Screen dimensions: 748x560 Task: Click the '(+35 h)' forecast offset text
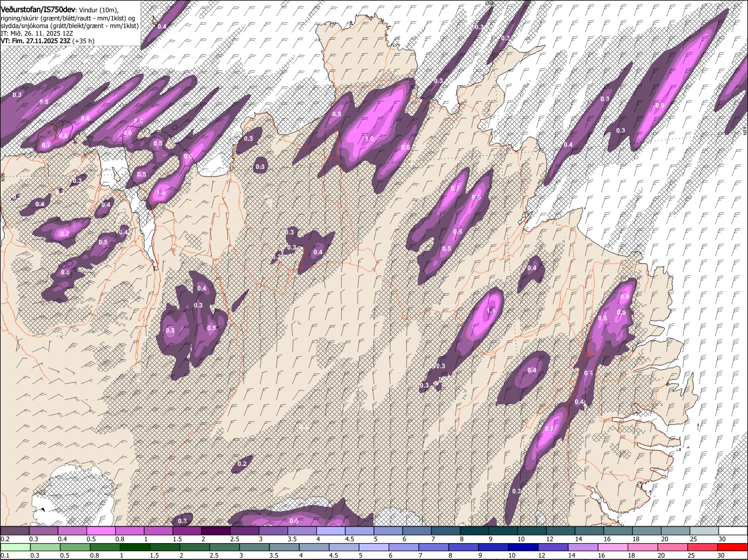pos(84,41)
